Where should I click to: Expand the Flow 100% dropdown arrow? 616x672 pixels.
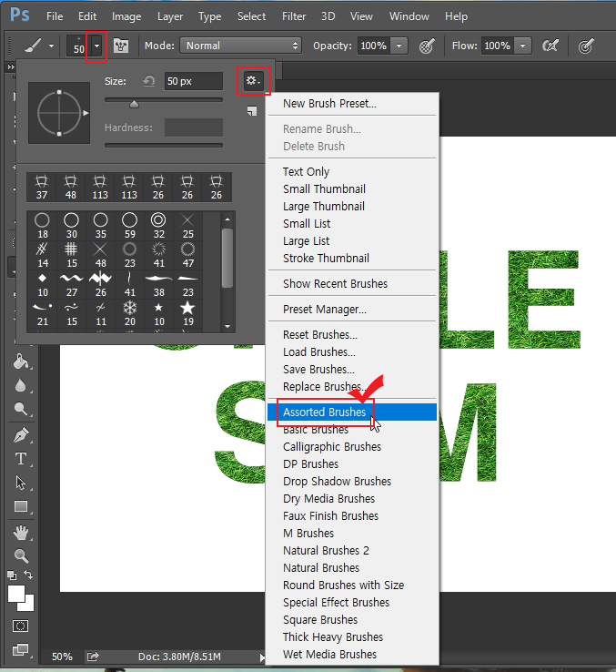523,46
